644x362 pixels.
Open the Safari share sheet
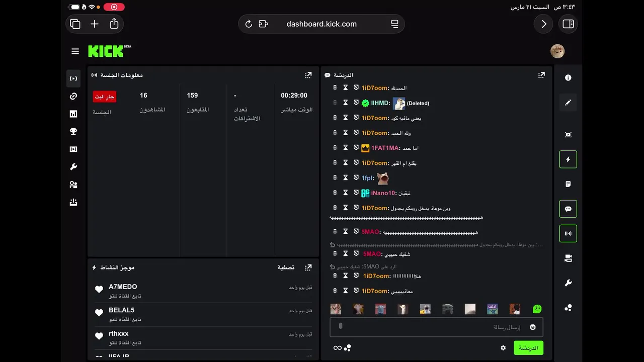[x=114, y=24]
